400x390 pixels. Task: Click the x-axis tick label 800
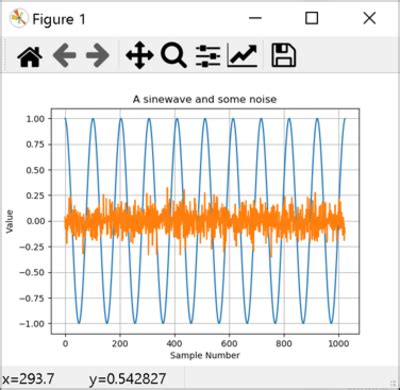(x=284, y=344)
